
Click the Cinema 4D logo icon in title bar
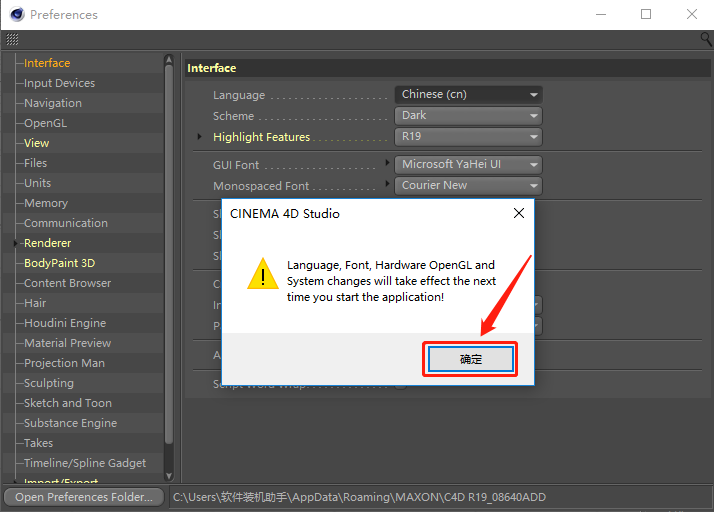[17, 15]
